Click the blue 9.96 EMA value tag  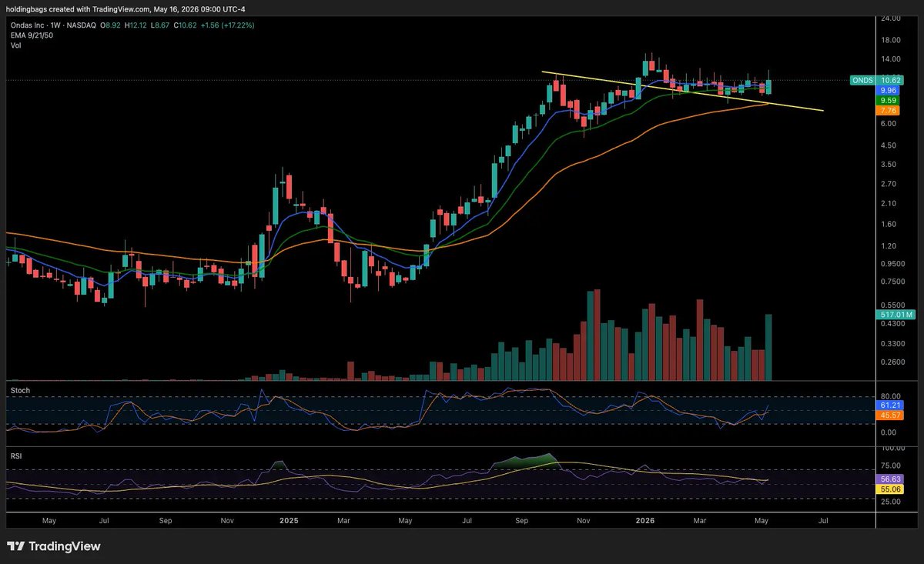pos(889,90)
